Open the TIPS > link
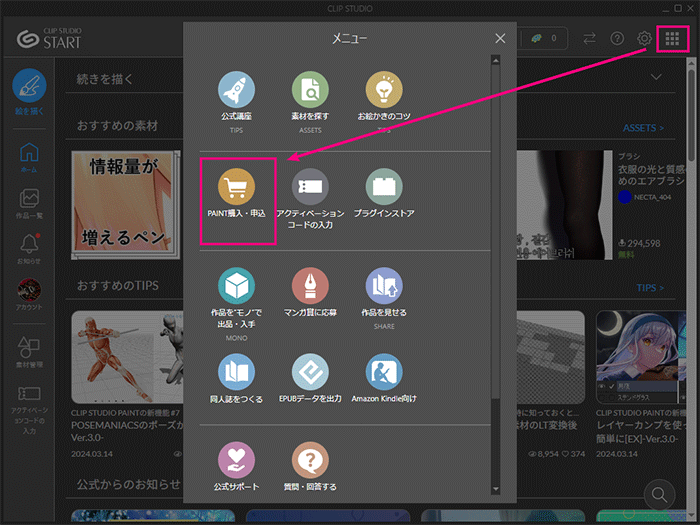Screen dimensions: 700x525 649,288
